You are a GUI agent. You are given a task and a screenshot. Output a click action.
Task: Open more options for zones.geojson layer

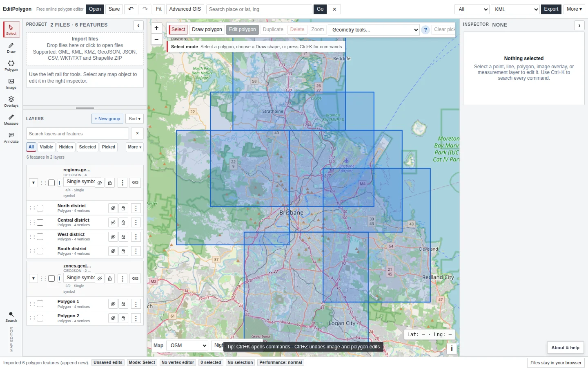122,278
